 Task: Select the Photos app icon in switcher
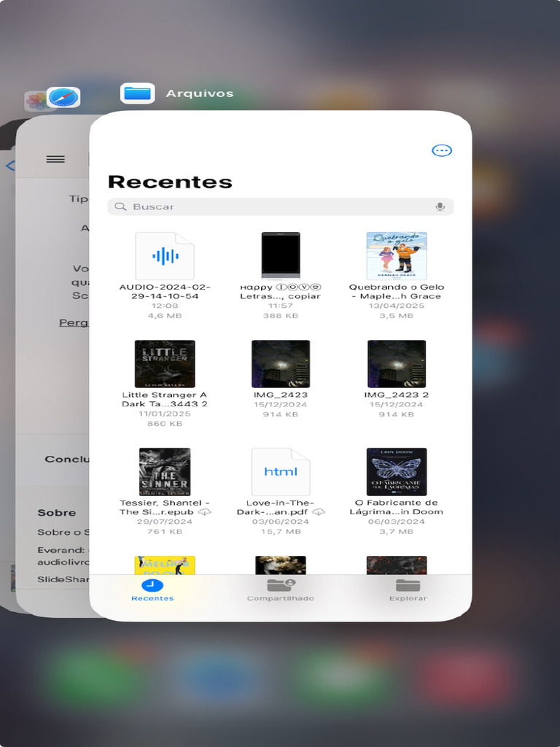click(x=35, y=101)
